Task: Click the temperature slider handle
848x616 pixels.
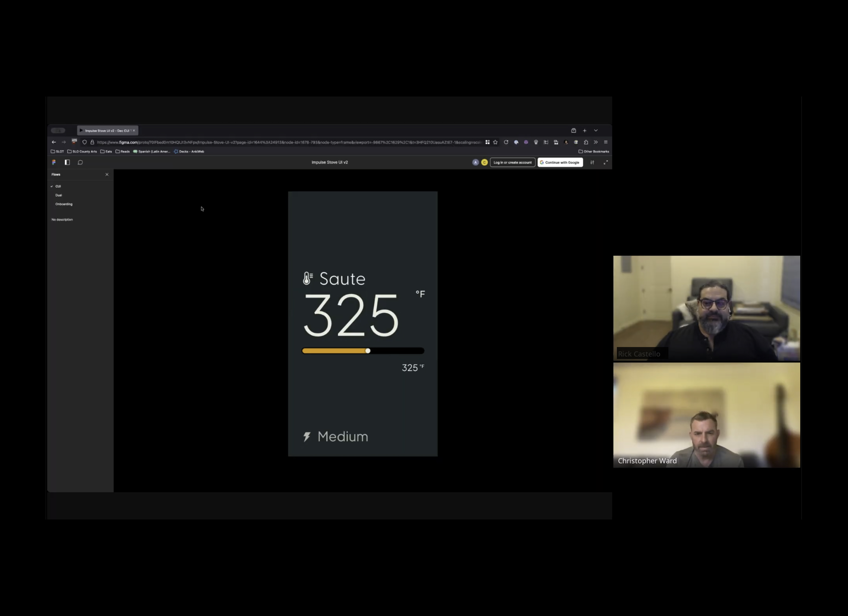Action: click(368, 351)
